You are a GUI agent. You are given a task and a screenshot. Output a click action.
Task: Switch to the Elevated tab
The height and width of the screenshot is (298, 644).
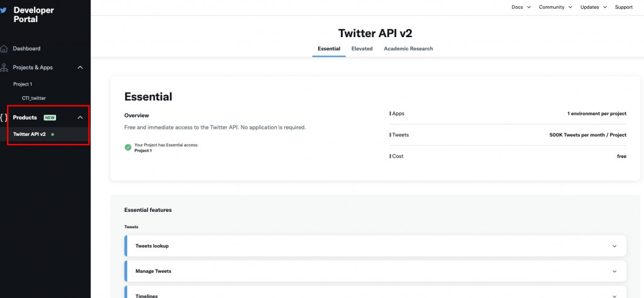(x=362, y=48)
